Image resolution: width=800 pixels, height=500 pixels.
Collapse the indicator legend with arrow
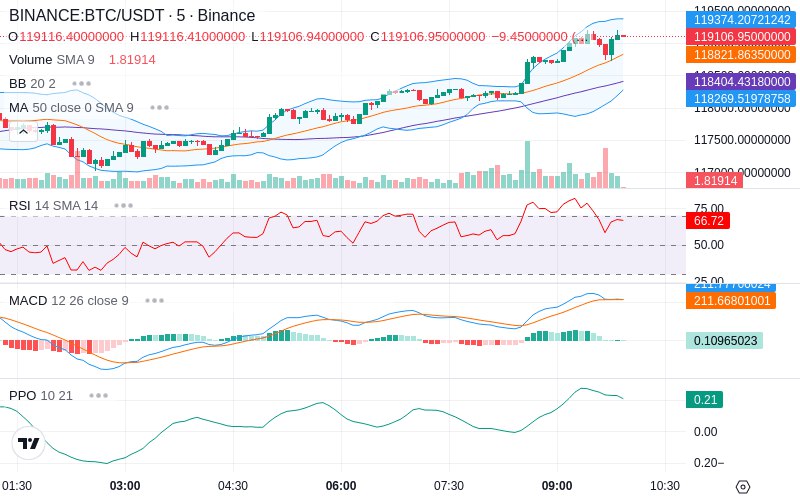tap(23, 132)
